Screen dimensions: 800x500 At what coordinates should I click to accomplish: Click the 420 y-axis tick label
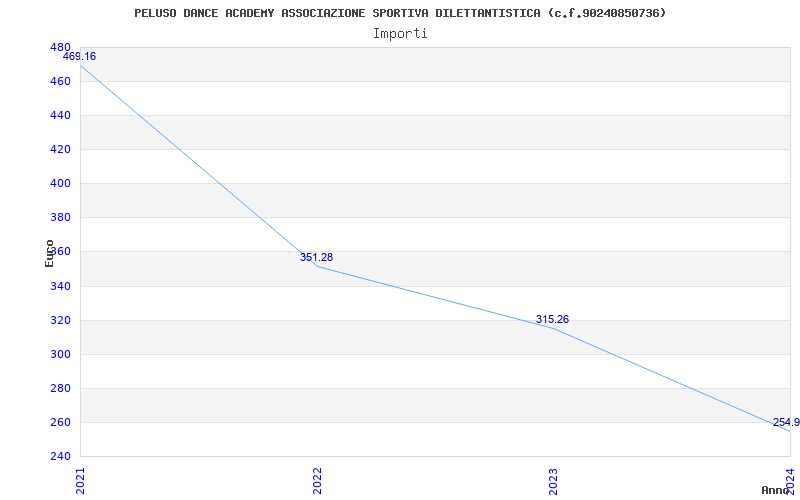pos(60,150)
